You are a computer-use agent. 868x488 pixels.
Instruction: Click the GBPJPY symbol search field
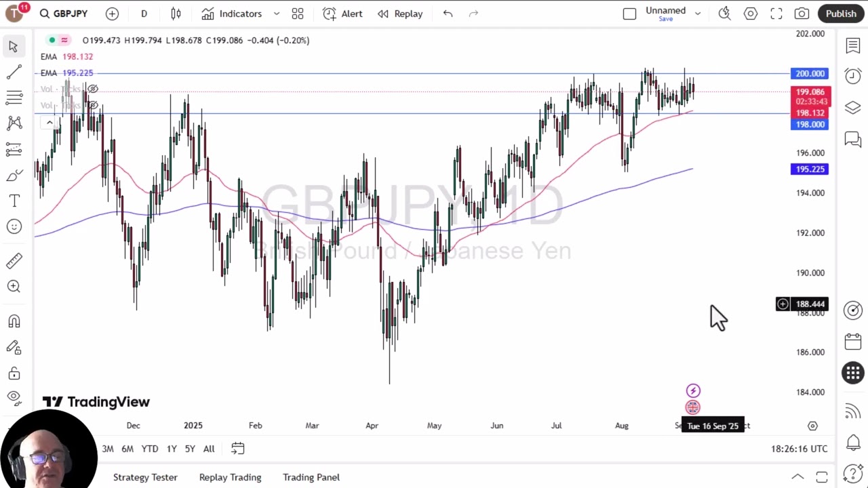tap(64, 14)
